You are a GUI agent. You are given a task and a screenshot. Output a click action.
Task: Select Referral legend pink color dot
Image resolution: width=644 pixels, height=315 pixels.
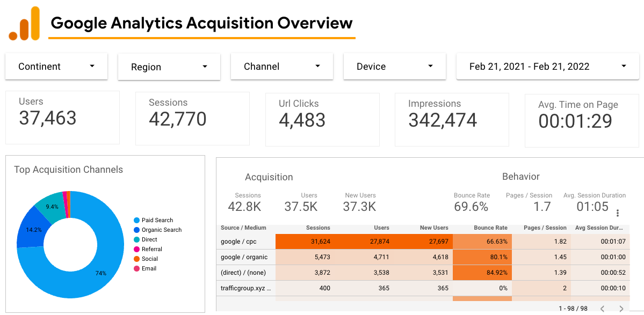pyautogui.click(x=137, y=249)
